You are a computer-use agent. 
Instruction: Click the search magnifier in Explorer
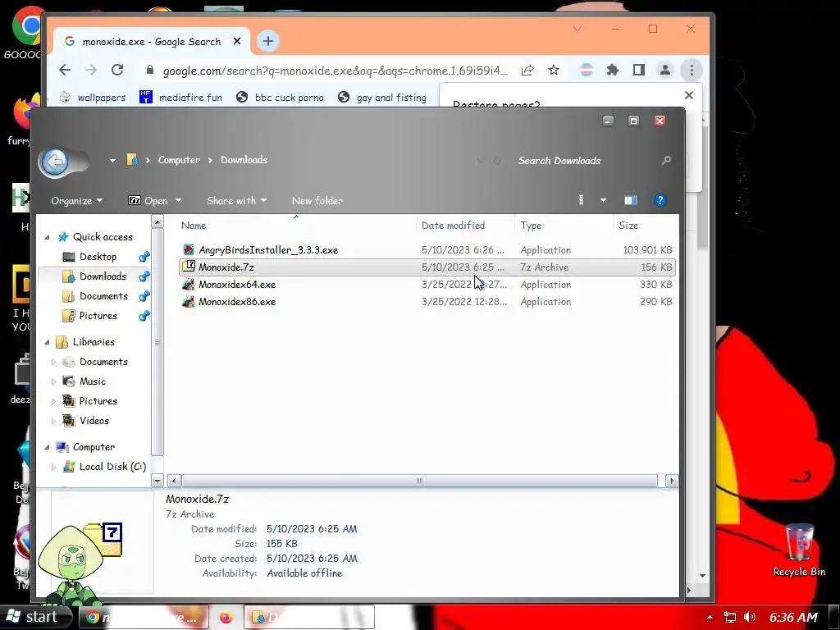pyautogui.click(x=666, y=160)
